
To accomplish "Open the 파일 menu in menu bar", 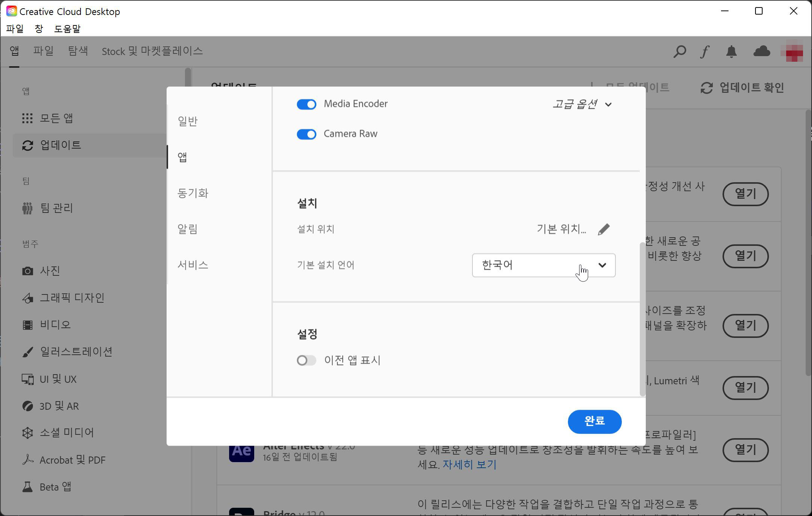I will point(15,29).
